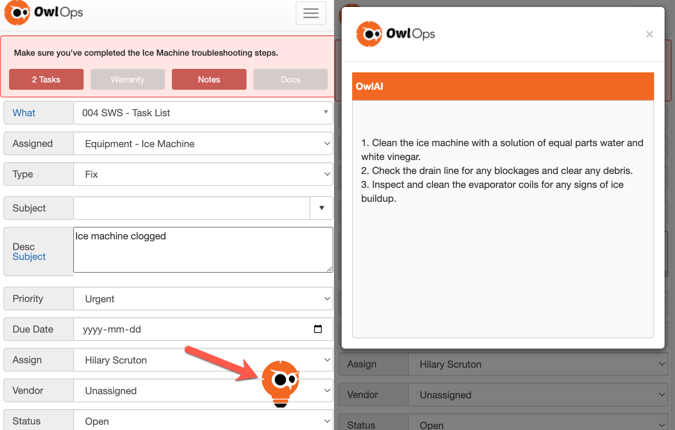Click the OwlOps logo in the header
The image size is (675, 430).
click(45, 13)
